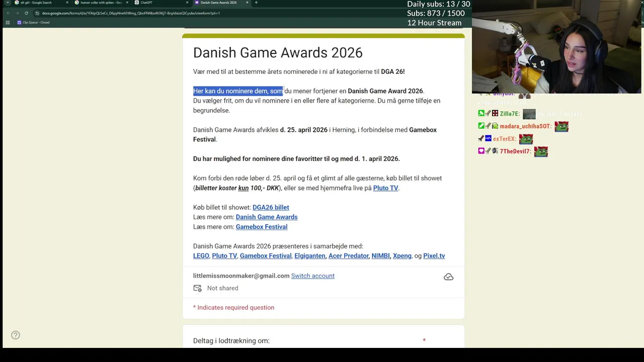Click the streamer webcam feed
The image size is (644, 362).
(x=556, y=47)
